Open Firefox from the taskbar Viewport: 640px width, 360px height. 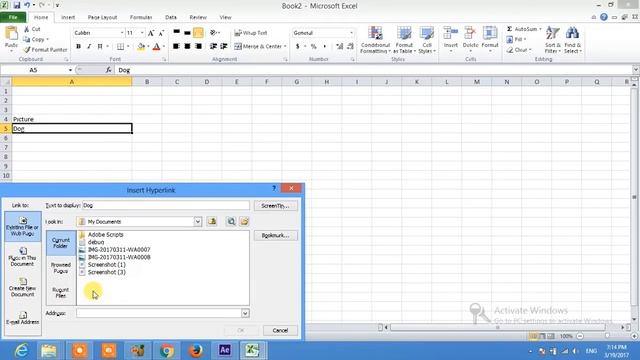[196, 350]
